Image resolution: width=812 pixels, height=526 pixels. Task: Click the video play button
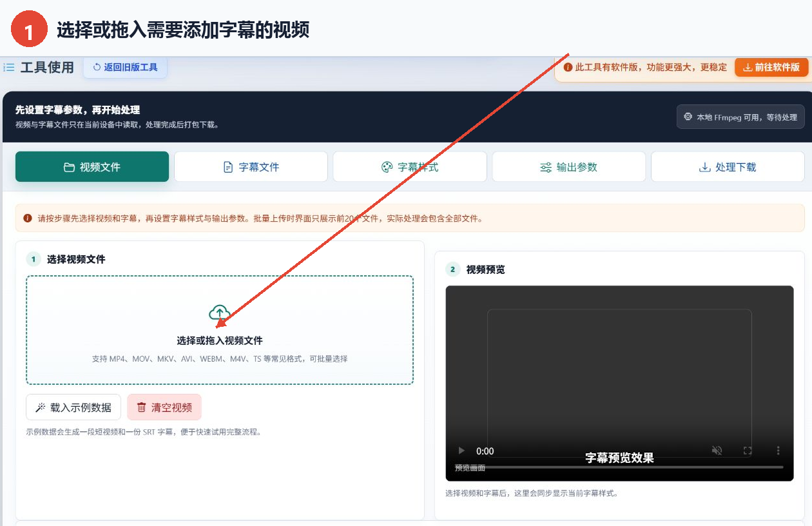[461, 451]
